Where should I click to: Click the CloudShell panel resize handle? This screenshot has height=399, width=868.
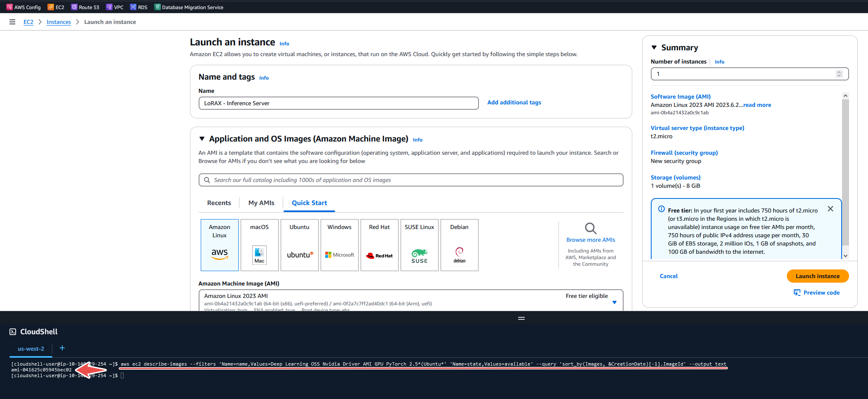[x=521, y=318]
